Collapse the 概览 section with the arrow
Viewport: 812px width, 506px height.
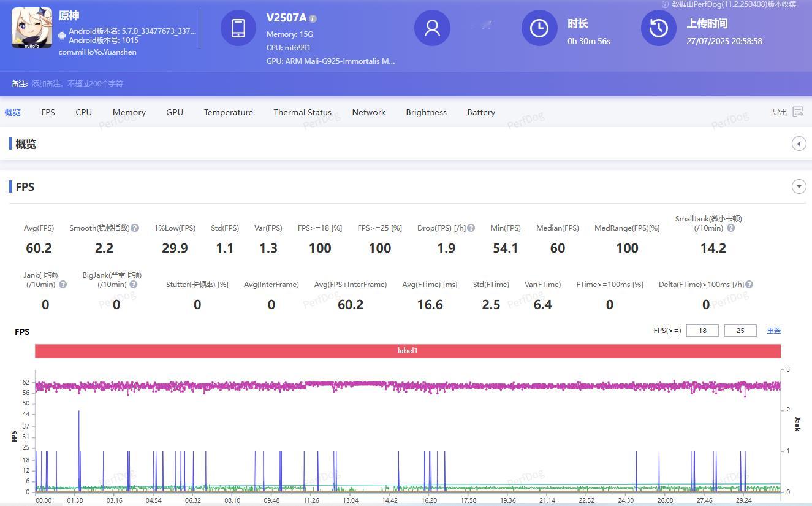(x=799, y=144)
